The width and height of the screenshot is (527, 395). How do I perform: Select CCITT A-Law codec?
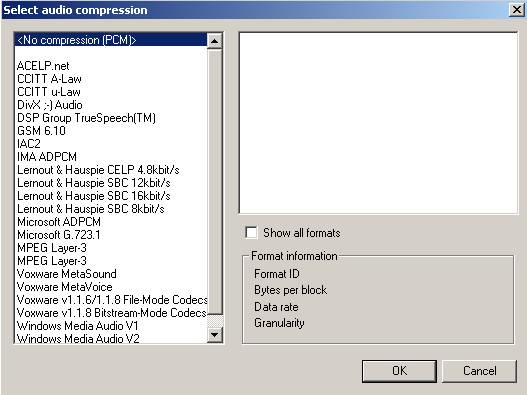pyautogui.click(x=111, y=79)
